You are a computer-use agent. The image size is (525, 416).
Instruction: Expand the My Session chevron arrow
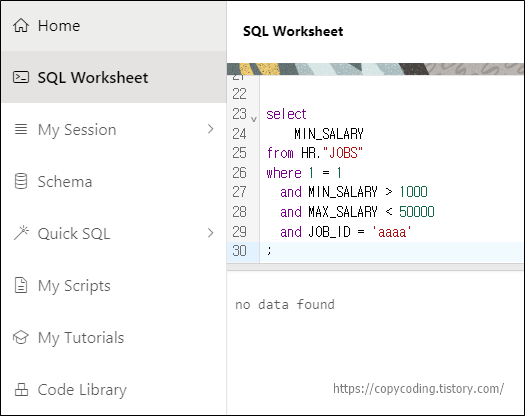210,129
